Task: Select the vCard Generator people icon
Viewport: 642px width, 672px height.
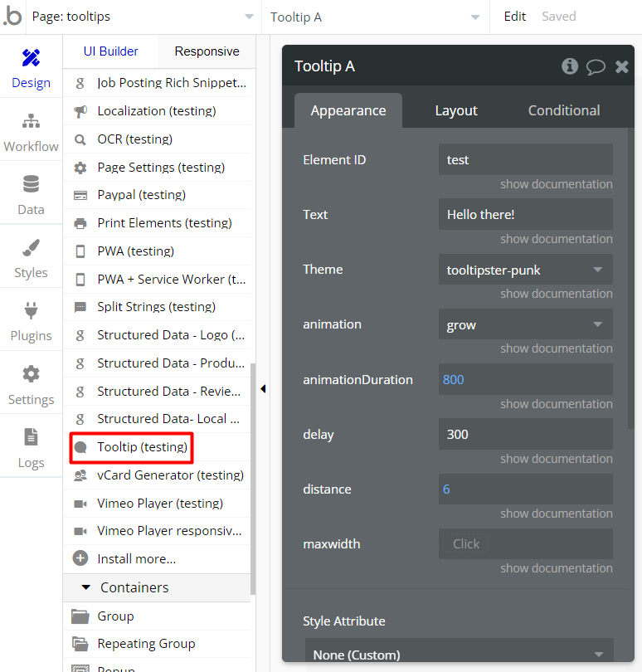Action: click(x=80, y=475)
